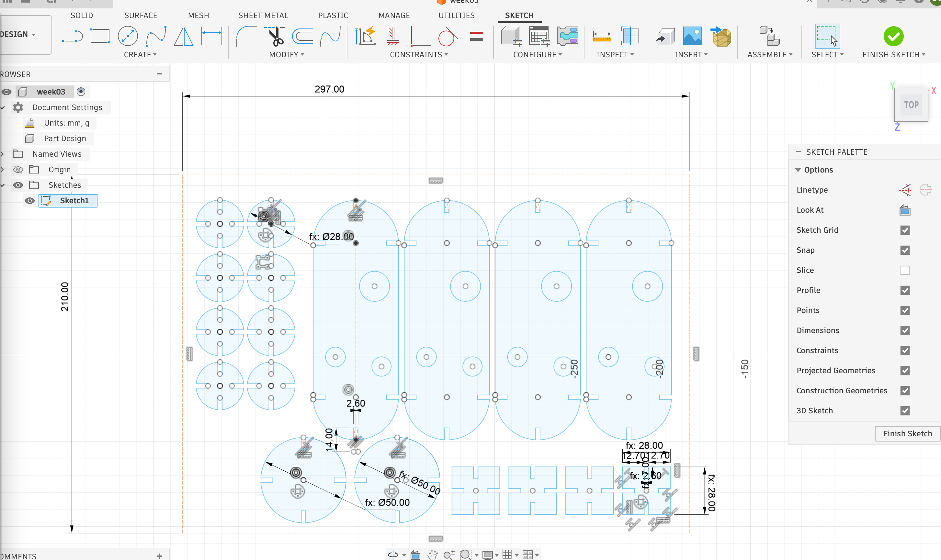Click the 210.00 height dimension value
This screenshot has height=560, width=941.
(x=65, y=297)
